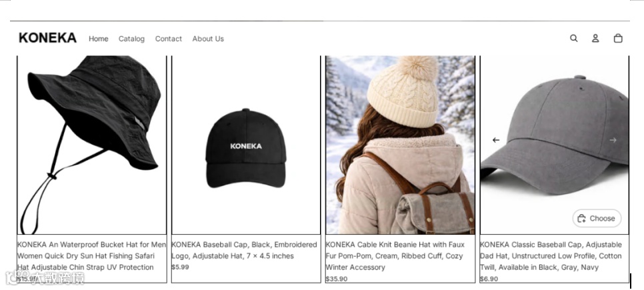
Task: Open the shopping bag cart icon
Action: coord(618,38)
